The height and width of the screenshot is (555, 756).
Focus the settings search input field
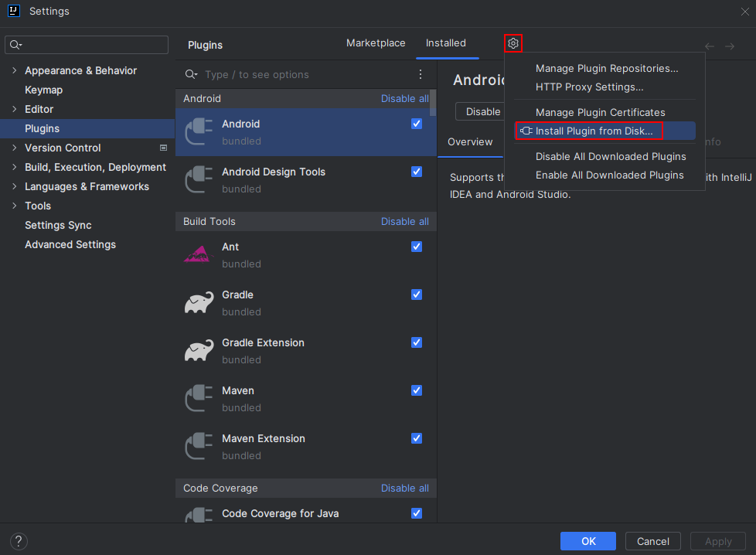pos(87,45)
